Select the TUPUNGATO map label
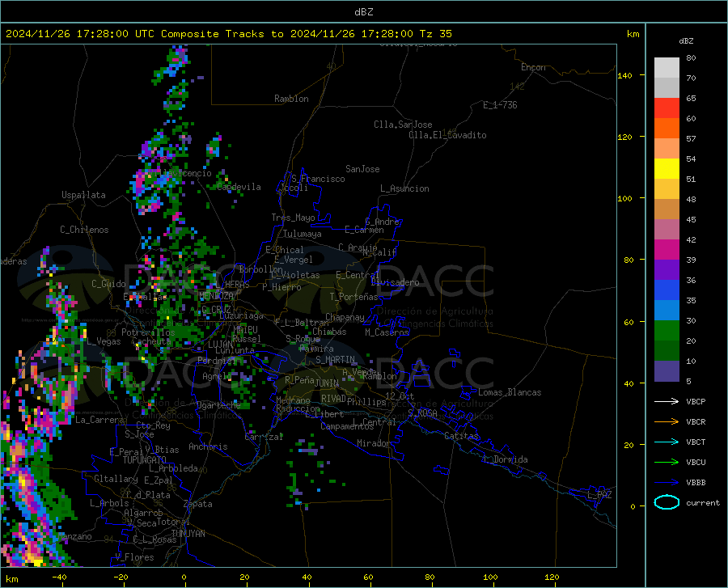The image size is (728, 588). click(145, 460)
